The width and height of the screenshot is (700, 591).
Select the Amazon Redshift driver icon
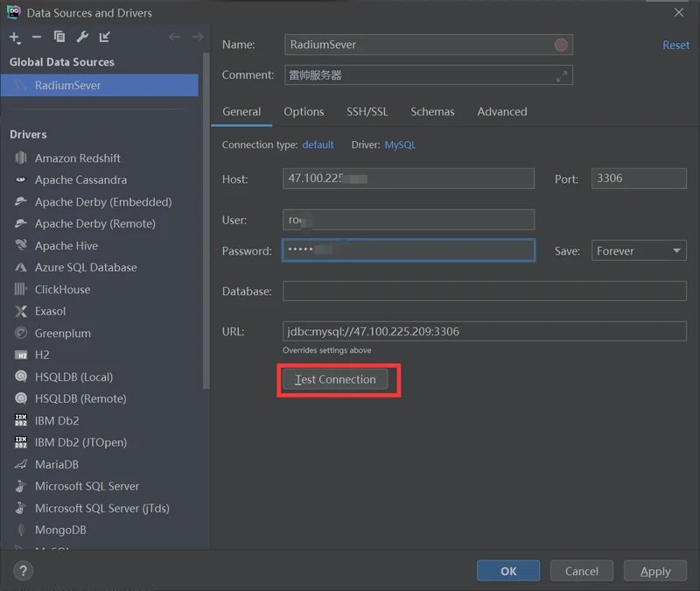[20, 158]
